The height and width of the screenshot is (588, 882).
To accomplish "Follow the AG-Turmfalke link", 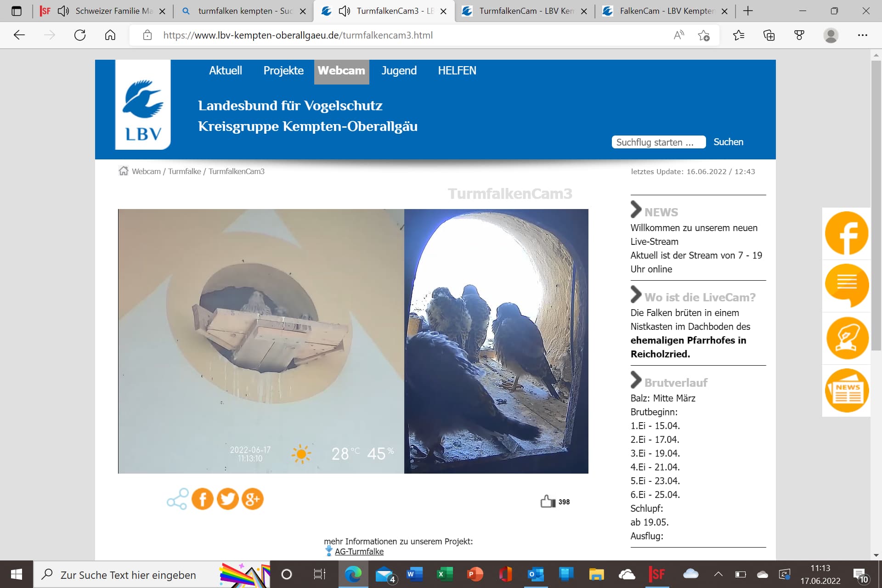I will 359,551.
